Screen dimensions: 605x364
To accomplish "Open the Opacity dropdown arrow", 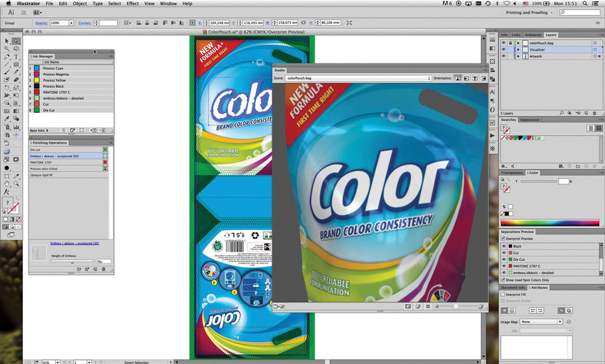I will pos(71,23).
